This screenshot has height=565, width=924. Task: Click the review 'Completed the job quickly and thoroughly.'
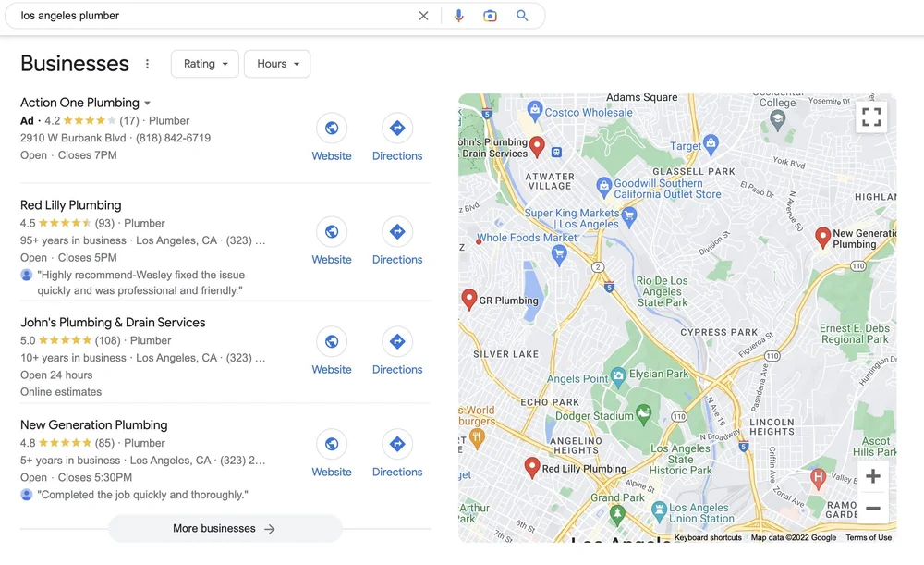click(142, 495)
